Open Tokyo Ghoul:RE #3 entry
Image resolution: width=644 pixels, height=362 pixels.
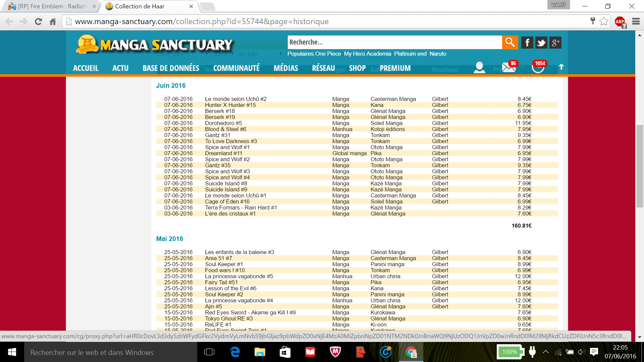click(x=229, y=318)
